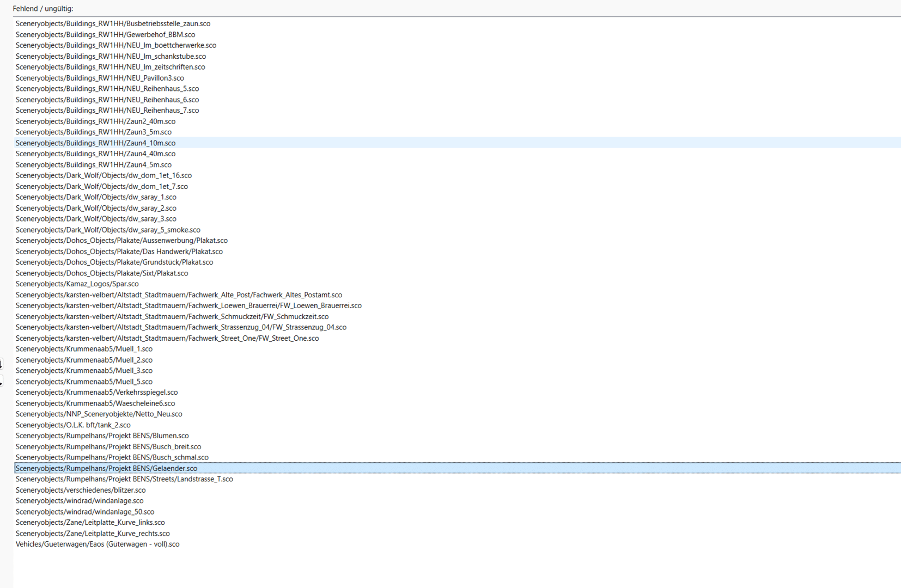Viewport: 901px width, 588px height.
Task: Select highlighted Zaun4_10m.sco row
Action: tap(95, 143)
